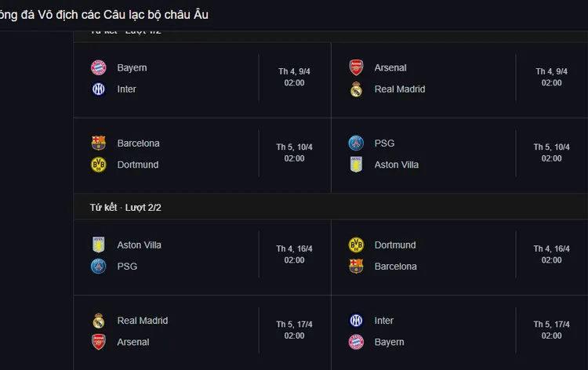This screenshot has width=588, height=370.
Task: Click Dortmund BVB logo in second-leg fixture
Action: coord(356,245)
